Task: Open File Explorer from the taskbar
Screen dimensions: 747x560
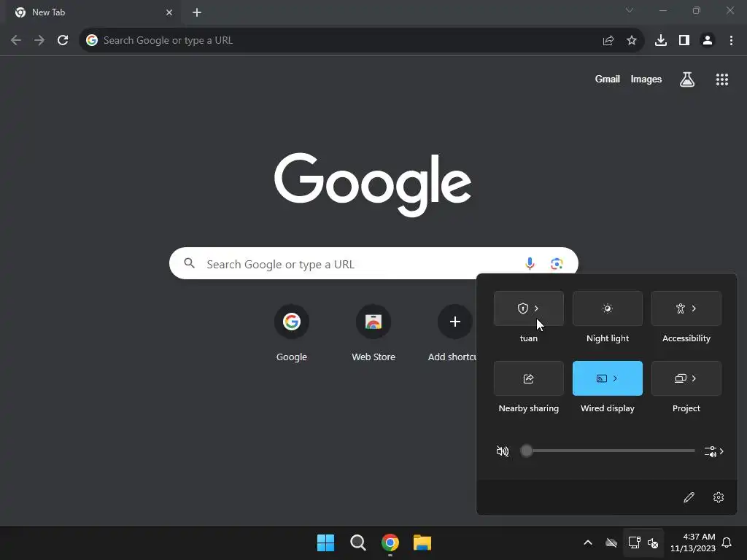Action: click(422, 542)
